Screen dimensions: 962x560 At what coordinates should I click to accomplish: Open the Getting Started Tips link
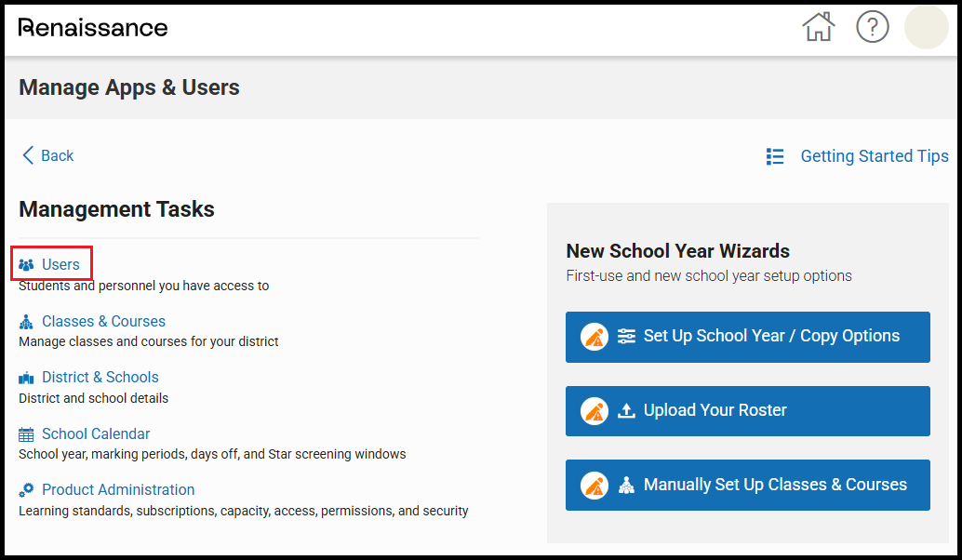click(874, 156)
